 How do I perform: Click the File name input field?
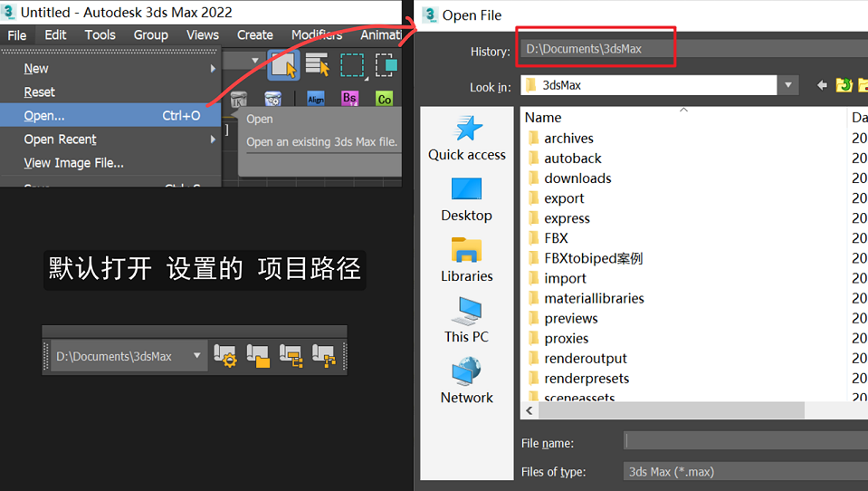point(745,440)
